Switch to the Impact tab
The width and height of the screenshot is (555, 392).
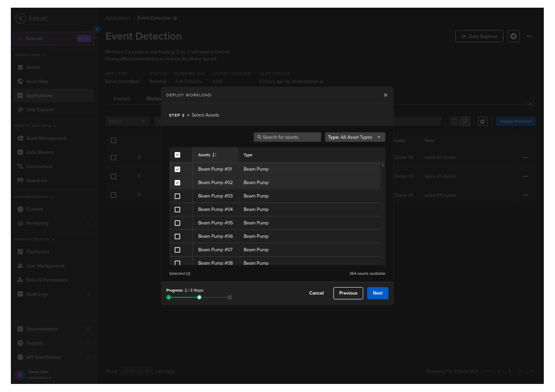pos(121,99)
